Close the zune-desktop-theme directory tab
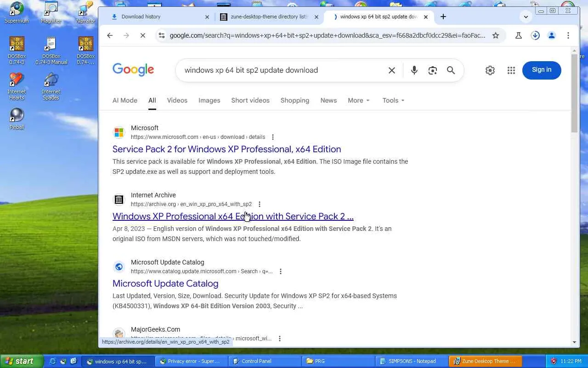 click(316, 17)
